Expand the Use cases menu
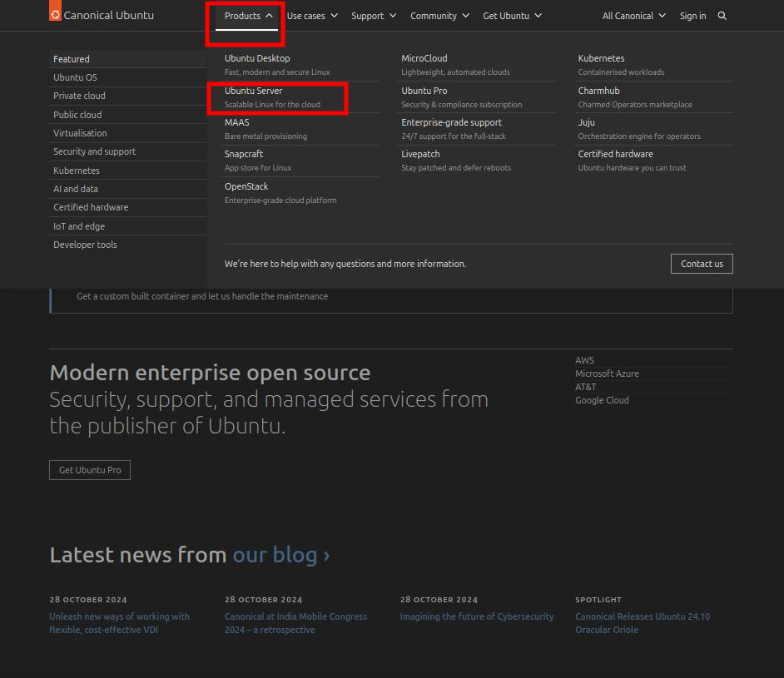The image size is (784, 678). pyautogui.click(x=312, y=16)
